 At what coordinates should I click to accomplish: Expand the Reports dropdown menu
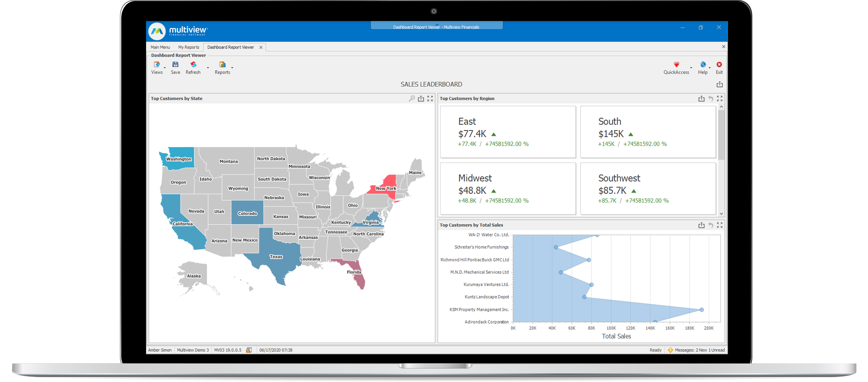coord(232,68)
